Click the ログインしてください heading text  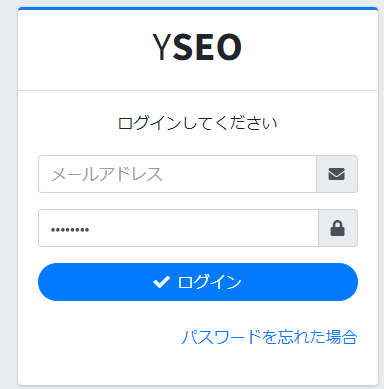point(198,123)
